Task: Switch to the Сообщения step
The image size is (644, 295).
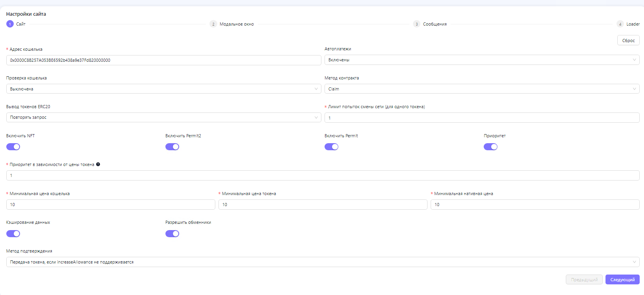Action: (435, 24)
